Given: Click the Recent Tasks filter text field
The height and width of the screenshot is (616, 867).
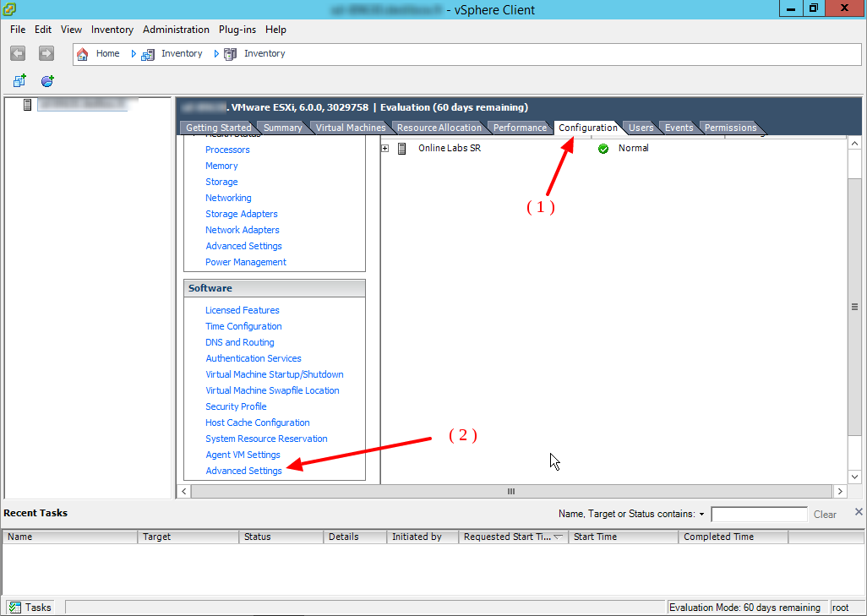Looking at the screenshot, I should (759, 515).
